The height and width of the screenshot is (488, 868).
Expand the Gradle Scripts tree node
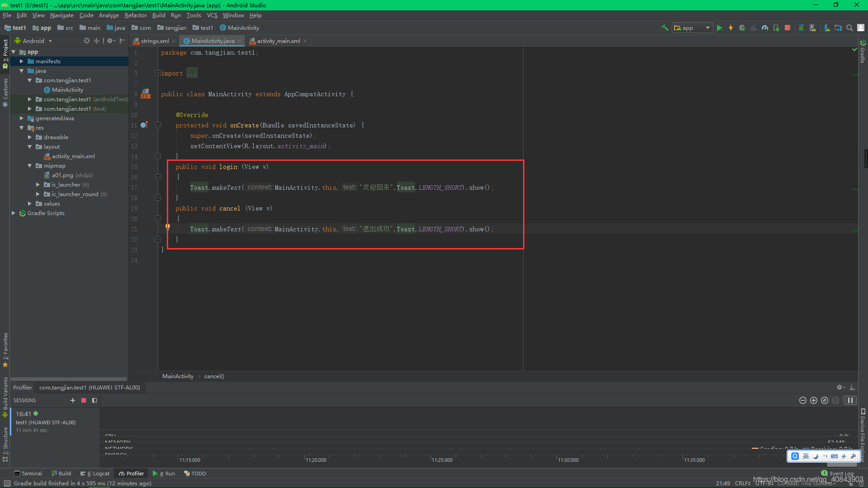[x=13, y=213]
